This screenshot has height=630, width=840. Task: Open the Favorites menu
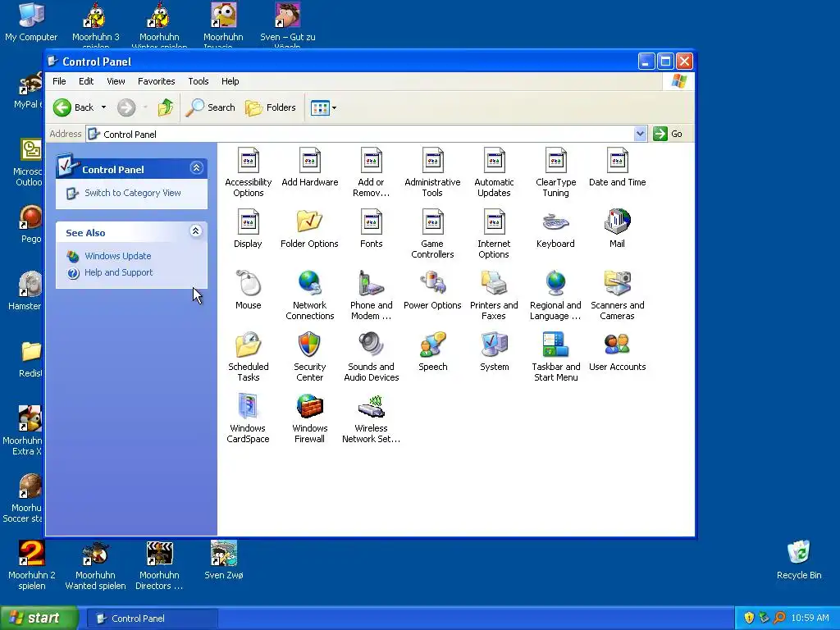157,81
